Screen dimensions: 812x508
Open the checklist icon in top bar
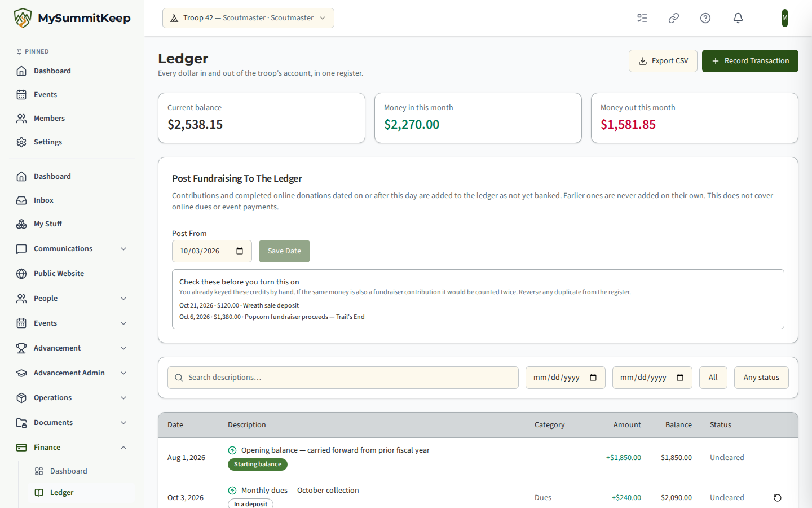(642, 18)
